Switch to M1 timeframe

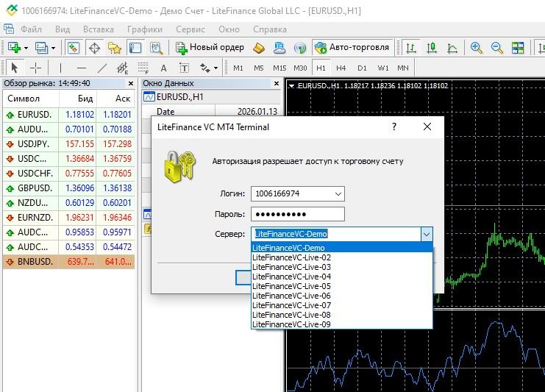238,68
